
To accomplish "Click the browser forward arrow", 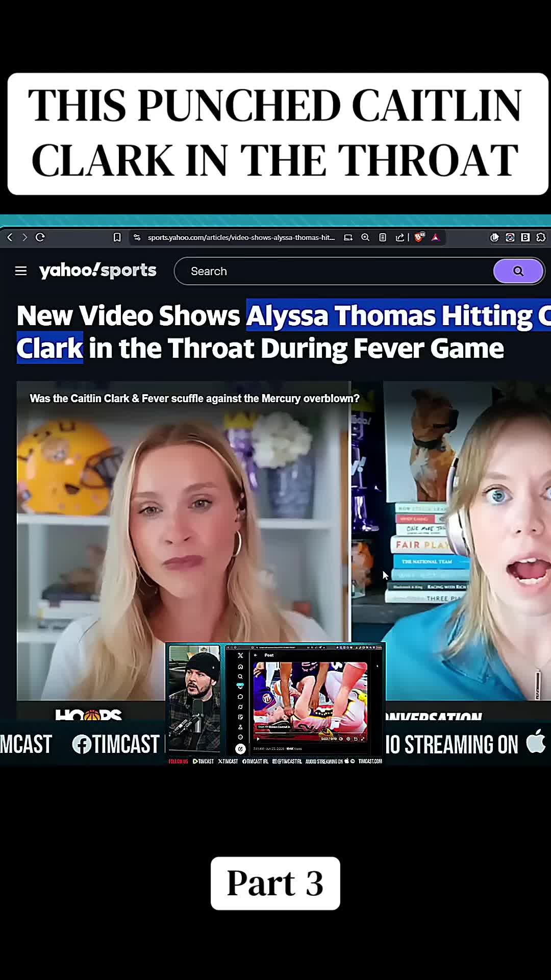I will [24, 237].
